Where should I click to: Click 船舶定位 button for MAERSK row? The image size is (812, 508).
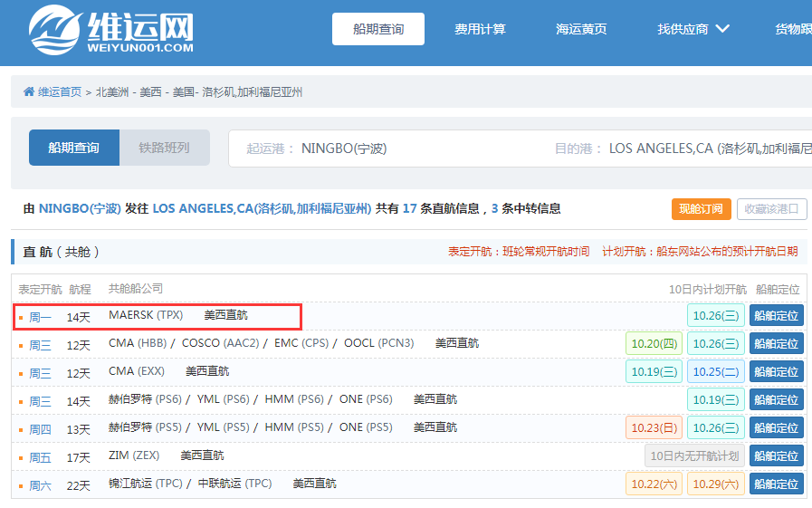(776, 316)
